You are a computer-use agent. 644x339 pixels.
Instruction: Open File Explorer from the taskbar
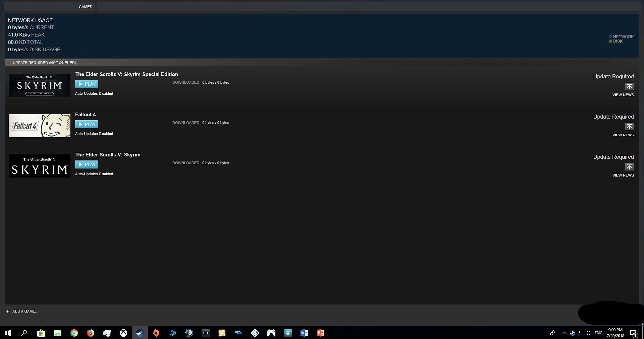click(58, 333)
